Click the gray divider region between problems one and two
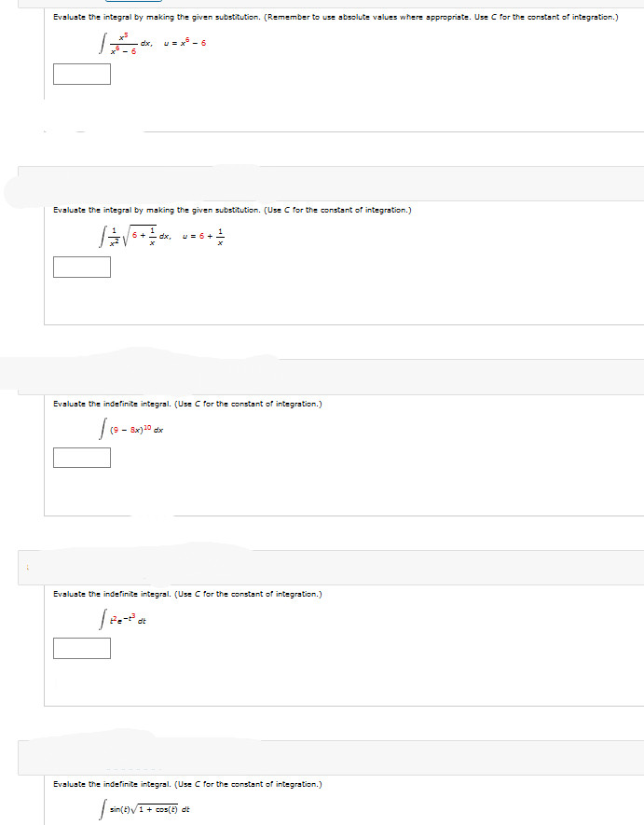Image resolution: width=644 pixels, height=825 pixels. click(x=322, y=183)
